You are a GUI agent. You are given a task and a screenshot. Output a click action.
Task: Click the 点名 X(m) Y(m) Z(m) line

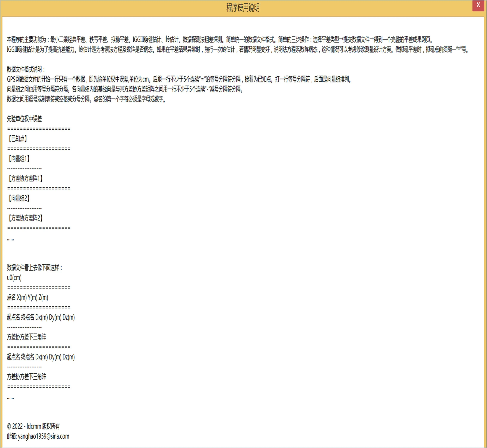(x=28, y=297)
